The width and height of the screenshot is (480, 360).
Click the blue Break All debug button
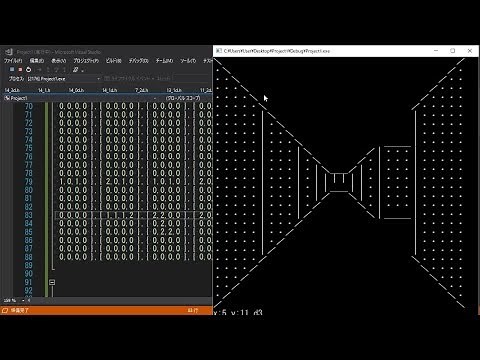click(12, 69)
